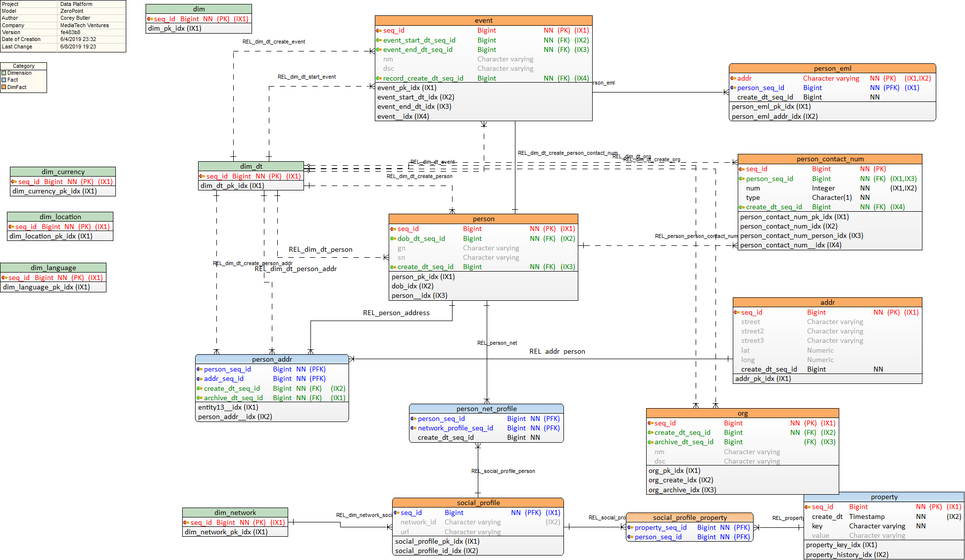The height and width of the screenshot is (560, 965).
Task: Click the key icon beside dim_currency seq_id
Action: point(14,182)
